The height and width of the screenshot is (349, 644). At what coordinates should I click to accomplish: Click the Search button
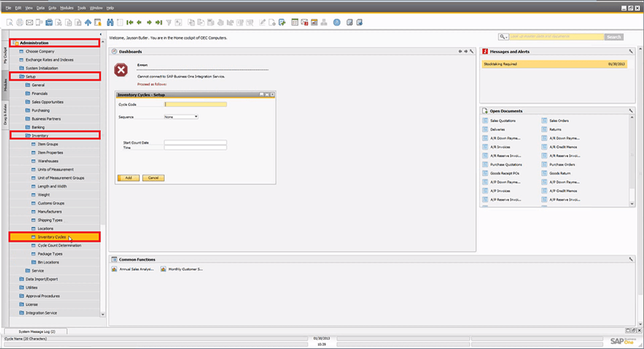click(614, 37)
